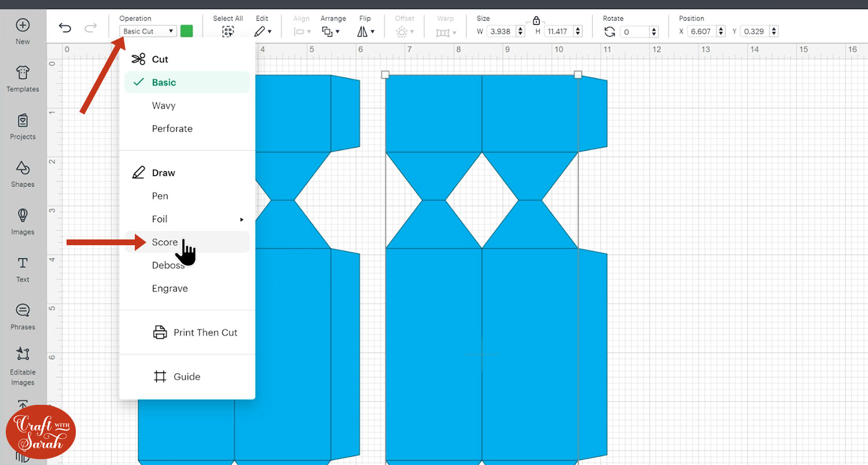This screenshot has height=465, width=868.
Task: Toggle the size aspect ratio lock
Action: click(536, 21)
